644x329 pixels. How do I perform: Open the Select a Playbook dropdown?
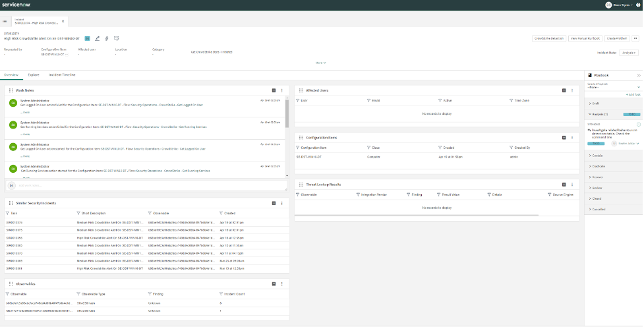[x=614, y=86]
